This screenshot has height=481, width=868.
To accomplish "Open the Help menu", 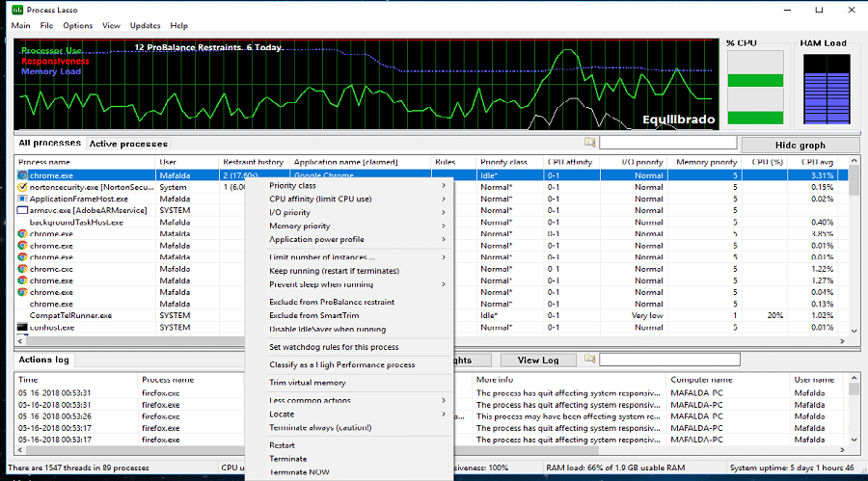I will point(178,25).
